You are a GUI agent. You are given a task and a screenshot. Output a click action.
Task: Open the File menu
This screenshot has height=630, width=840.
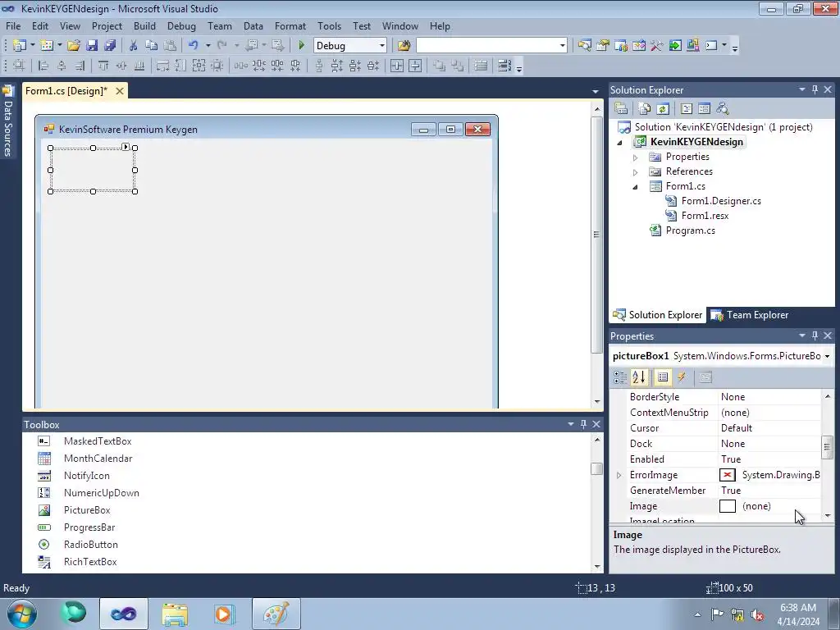point(13,25)
